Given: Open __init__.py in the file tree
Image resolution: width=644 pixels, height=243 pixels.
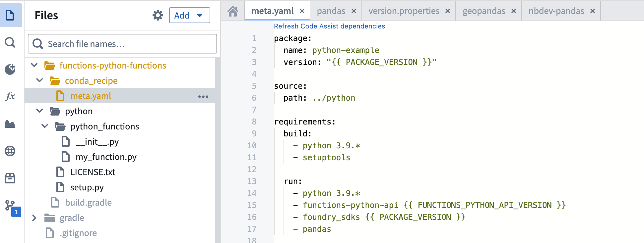Looking at the screenshot, I should [97, 142].
